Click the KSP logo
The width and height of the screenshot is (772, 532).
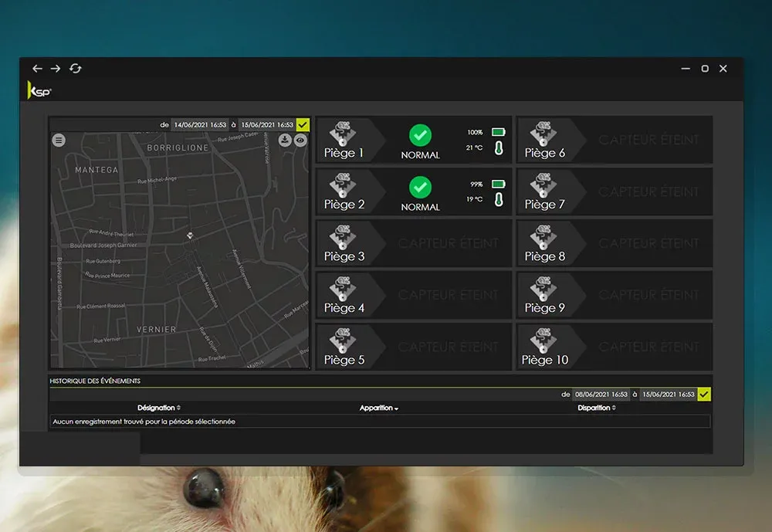click(39, 90)
